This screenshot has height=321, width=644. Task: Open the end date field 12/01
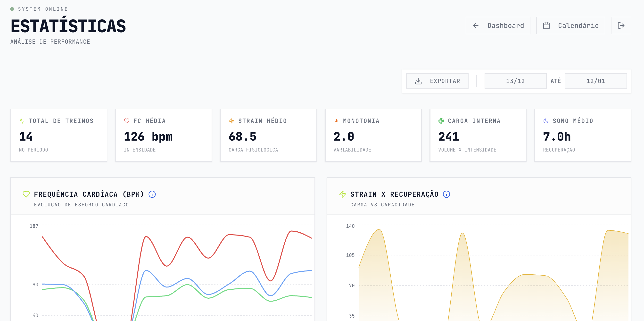tap(596, 81)
